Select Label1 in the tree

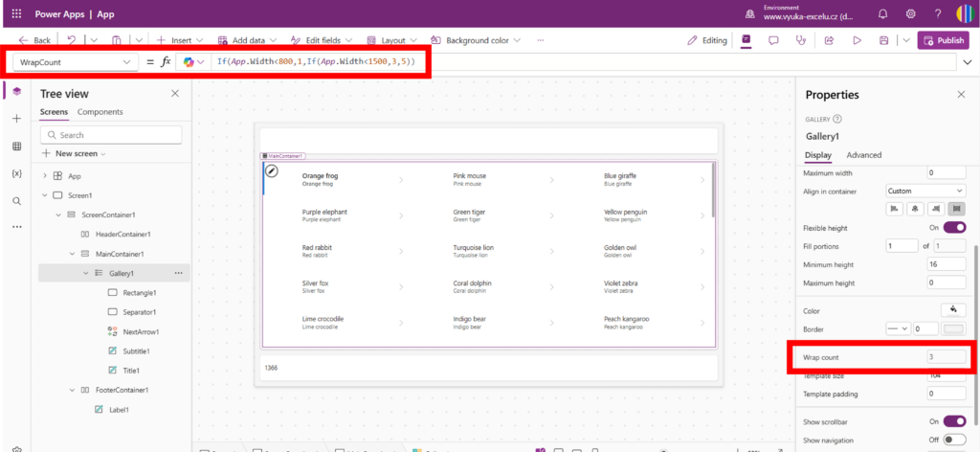coord(120,410)
